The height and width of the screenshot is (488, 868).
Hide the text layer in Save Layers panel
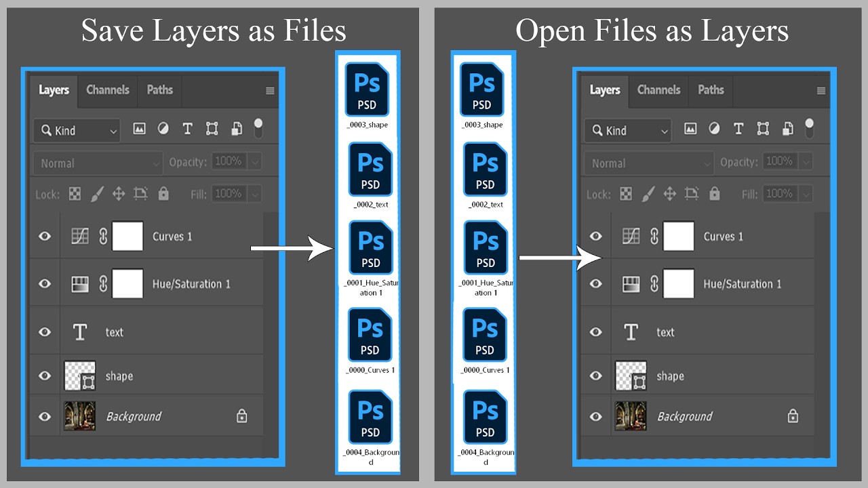(x=45, y=332)
